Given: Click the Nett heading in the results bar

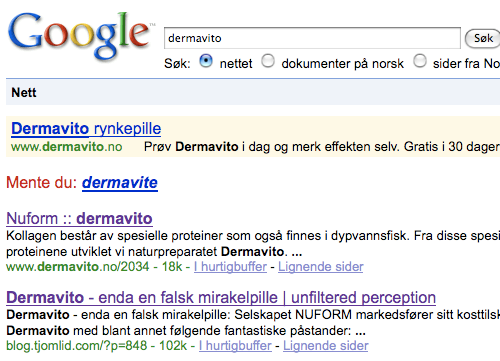Looking at the screenshot, I should 24,92.
